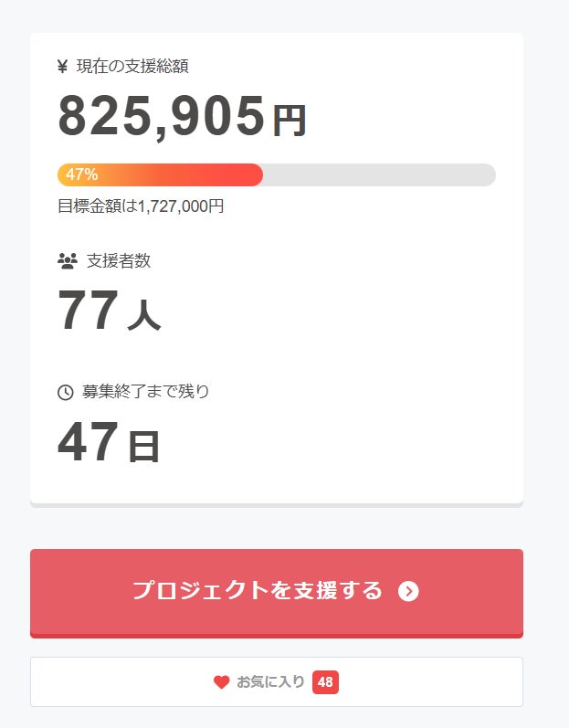Viewport: 569px width, 728px height.
Task: Toggle the お気に入り favorite button label
Action: (270, 682)
